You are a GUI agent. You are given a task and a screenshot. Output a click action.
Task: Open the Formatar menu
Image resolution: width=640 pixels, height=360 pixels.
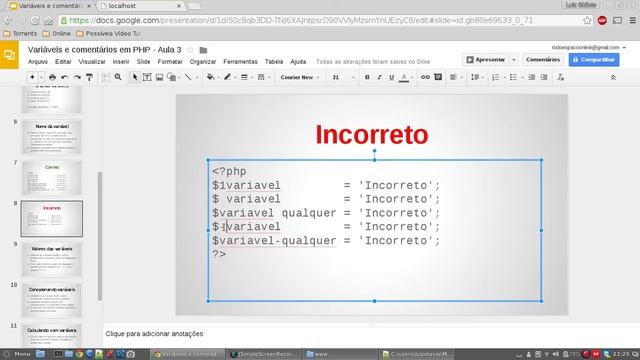point(170,62)
